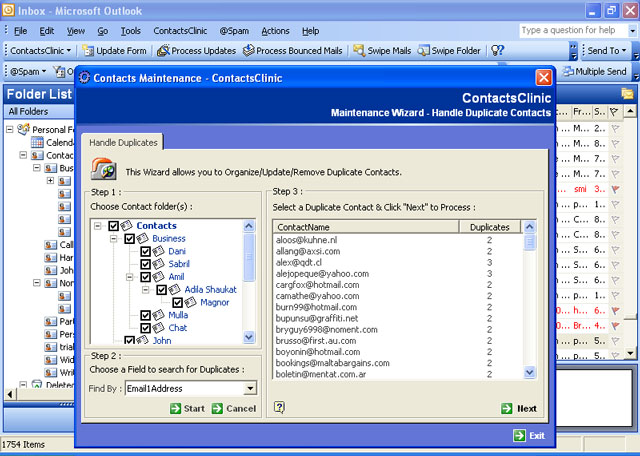Click the Cancel button label

click(241, 408)
